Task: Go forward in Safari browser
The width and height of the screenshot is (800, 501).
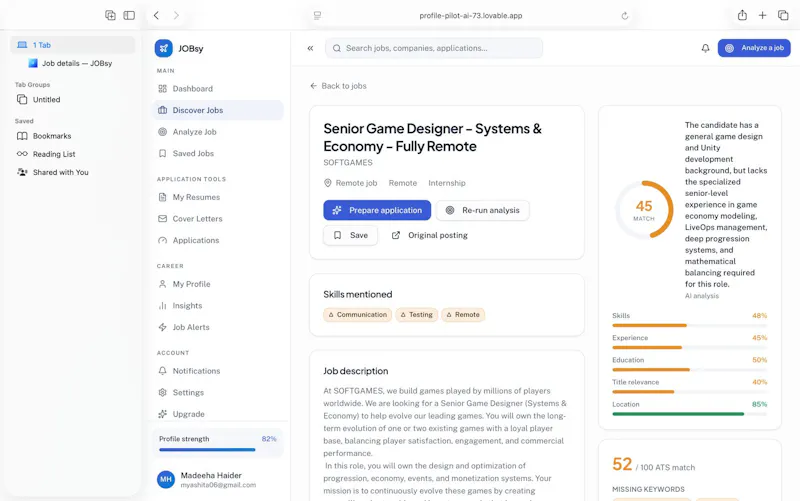Action: [x=176, y=15]
